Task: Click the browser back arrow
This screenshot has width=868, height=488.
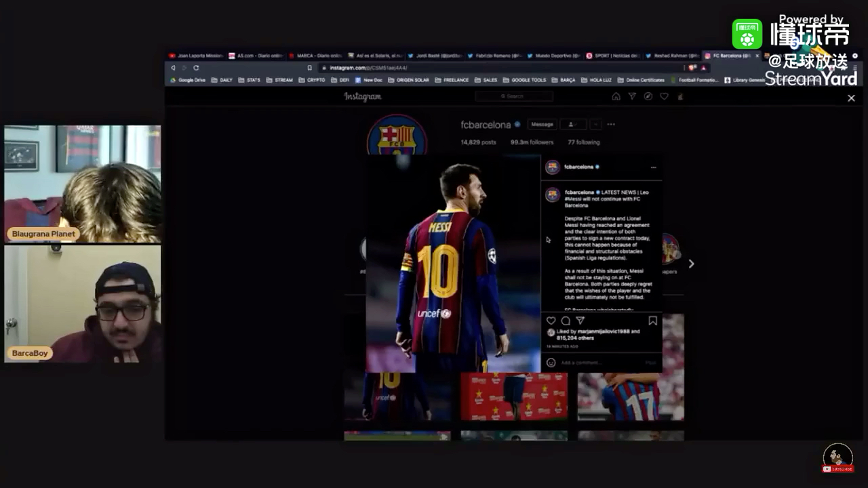Action: 173,68
